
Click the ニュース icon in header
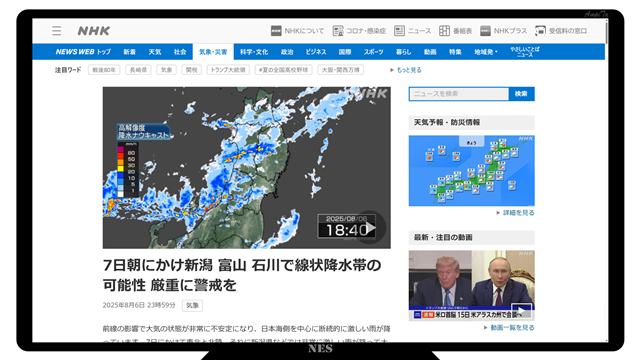[x=399, y=31]
